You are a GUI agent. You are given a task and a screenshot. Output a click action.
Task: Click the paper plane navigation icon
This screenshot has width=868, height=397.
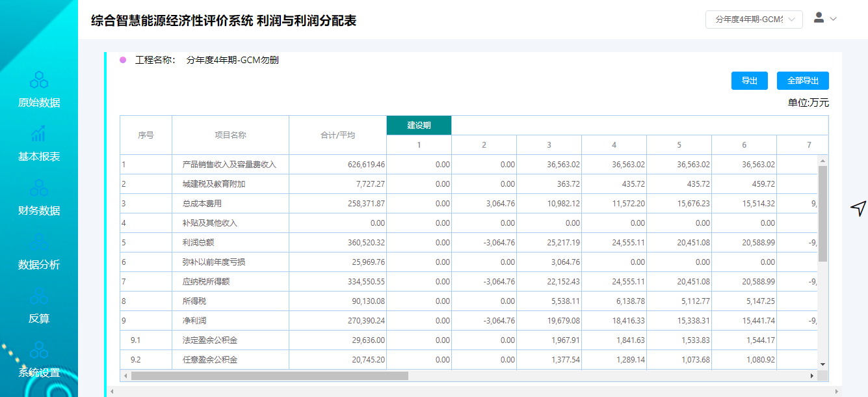click(858, 208)
